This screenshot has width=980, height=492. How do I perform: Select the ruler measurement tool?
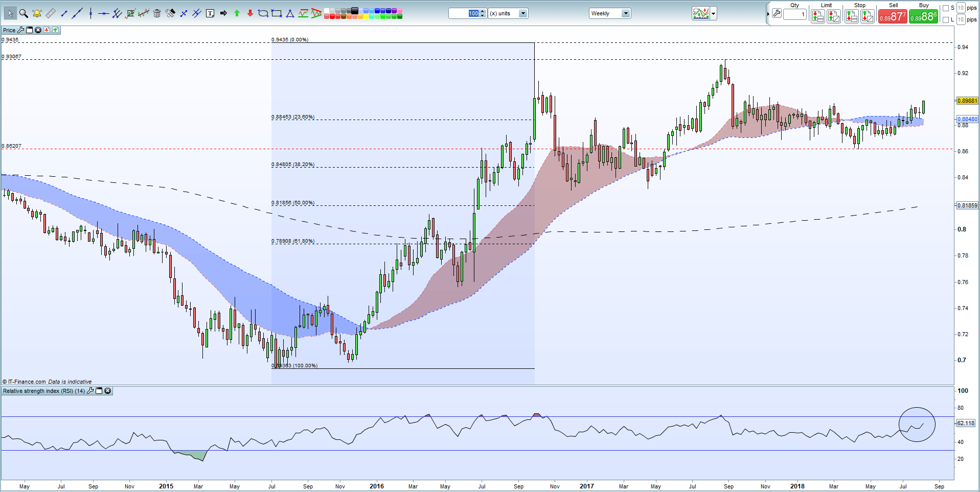coord(50,14)
